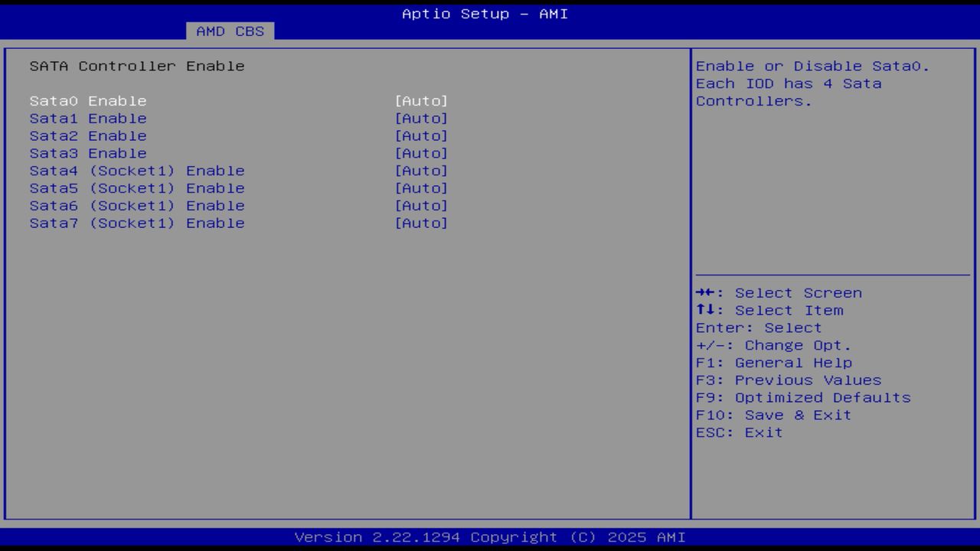This screenshot has height=551, width=980.
Task: Toggle the Sata1 Auto setting
Action: (422, 118)
